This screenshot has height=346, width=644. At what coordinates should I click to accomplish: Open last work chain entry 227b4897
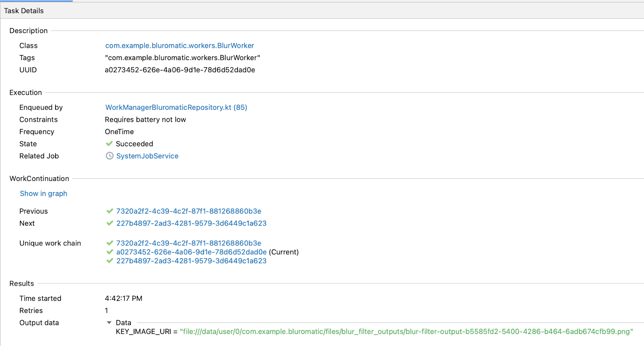point(191,261)
